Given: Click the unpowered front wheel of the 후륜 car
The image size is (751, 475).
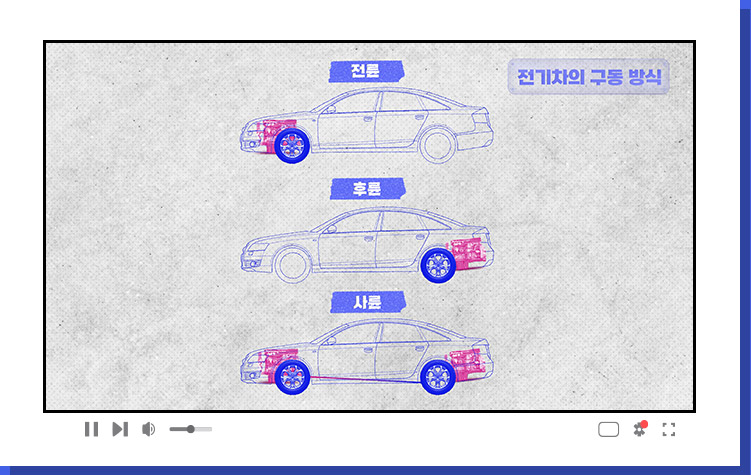Looking at the screenshot, I should 291,264.
